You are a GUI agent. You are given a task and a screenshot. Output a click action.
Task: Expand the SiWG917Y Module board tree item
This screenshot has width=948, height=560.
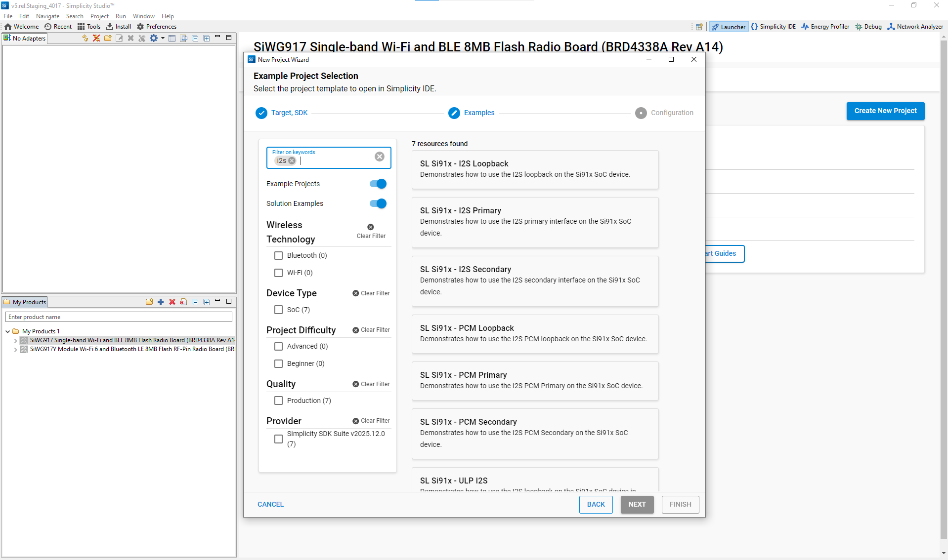click(x=16, y=349)
